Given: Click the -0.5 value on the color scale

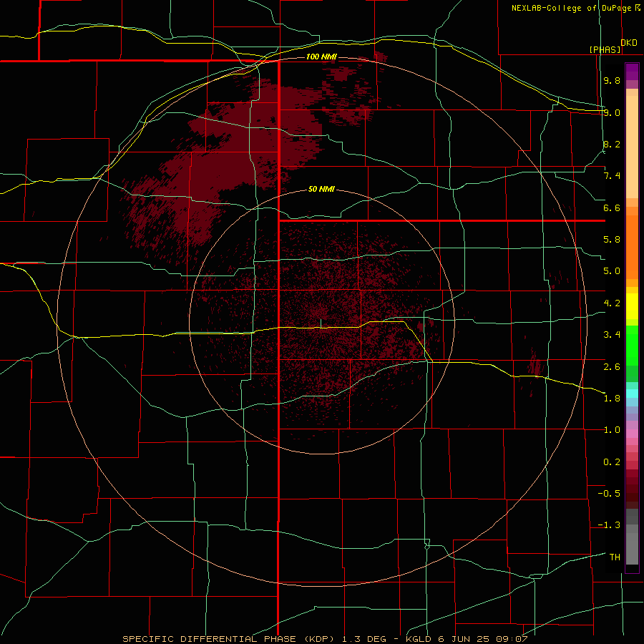Looking at the screenshot, I should click(609, 494).
